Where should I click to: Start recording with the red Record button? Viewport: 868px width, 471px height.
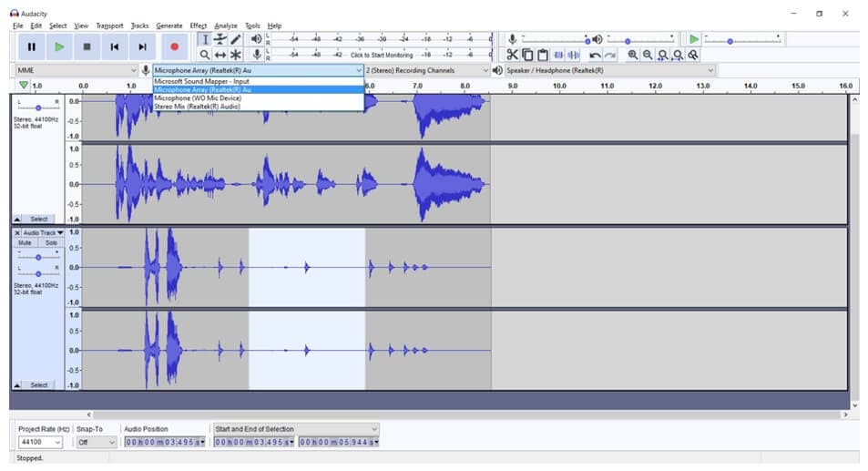click(174, 47)
